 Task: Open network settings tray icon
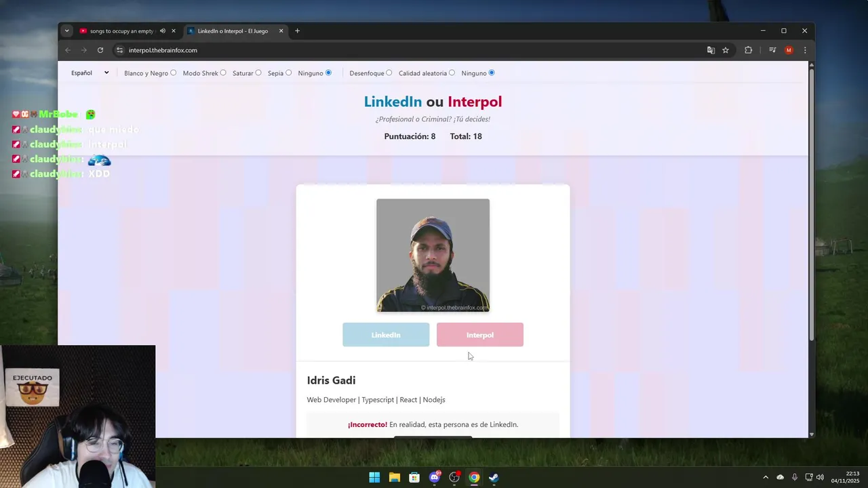(x=810, y=477)
